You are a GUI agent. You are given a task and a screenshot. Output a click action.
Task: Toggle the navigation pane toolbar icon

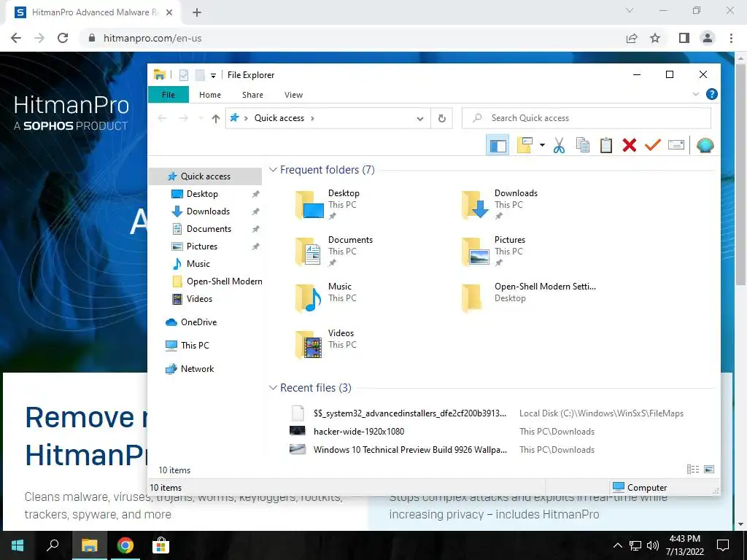coord(498,145)
